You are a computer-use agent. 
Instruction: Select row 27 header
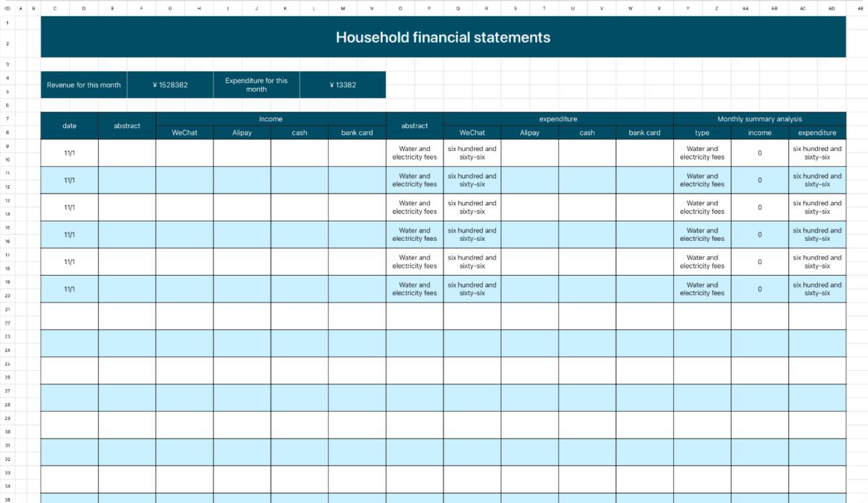pyautogui.click(x=7, y=391)
